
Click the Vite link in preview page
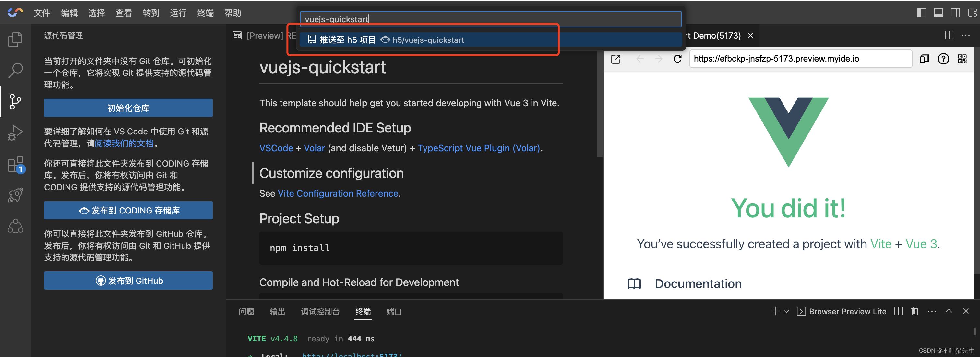(x=881, y=244)
